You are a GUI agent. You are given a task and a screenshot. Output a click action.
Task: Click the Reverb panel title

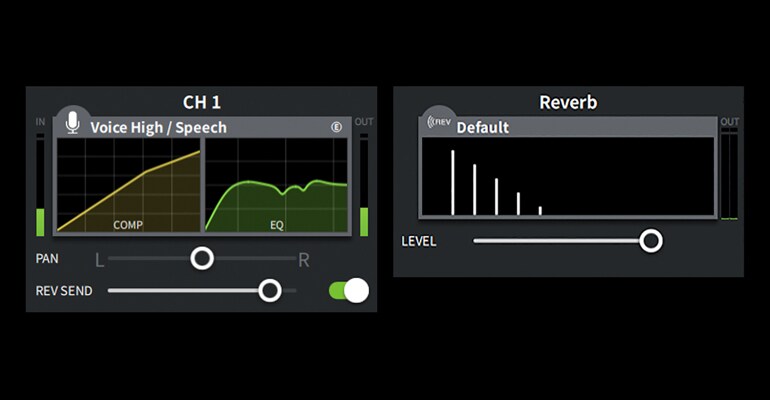point(567,102)
